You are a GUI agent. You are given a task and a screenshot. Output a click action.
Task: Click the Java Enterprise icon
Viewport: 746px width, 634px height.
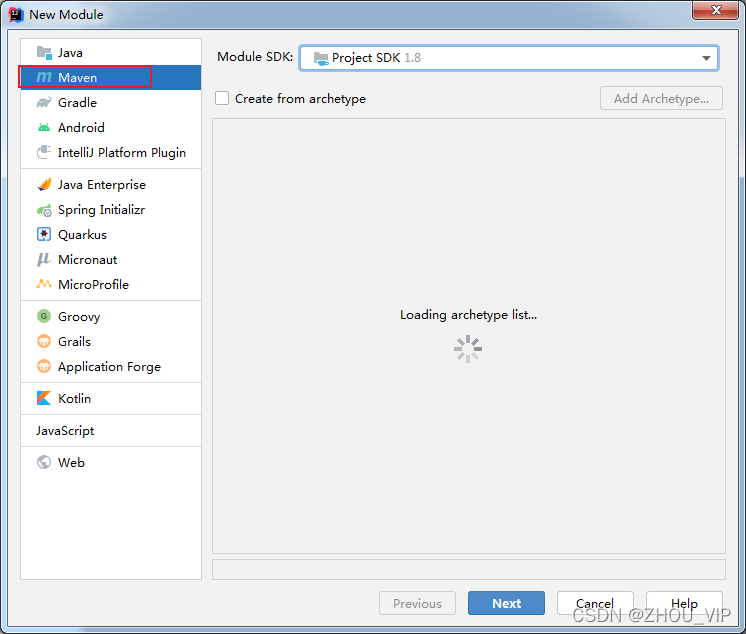pos(44,185)
